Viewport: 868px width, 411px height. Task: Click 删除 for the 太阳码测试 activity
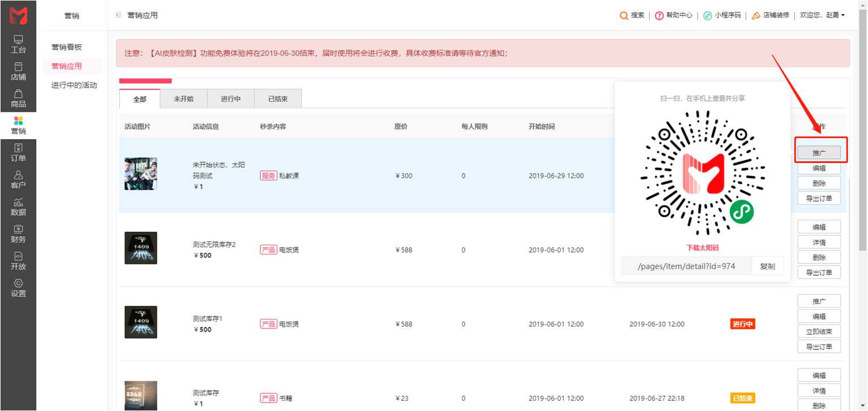(819, 183)
